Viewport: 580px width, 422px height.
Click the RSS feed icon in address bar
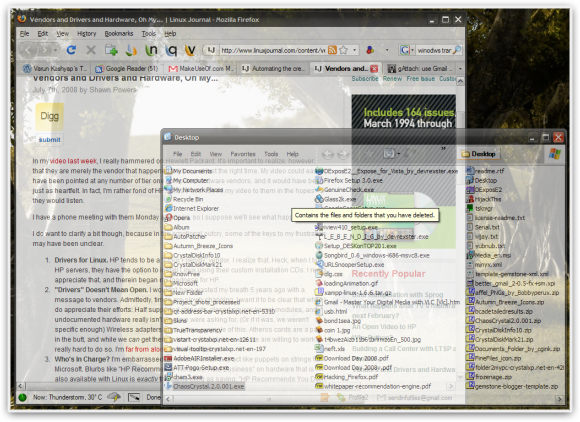tap(332, 50)
